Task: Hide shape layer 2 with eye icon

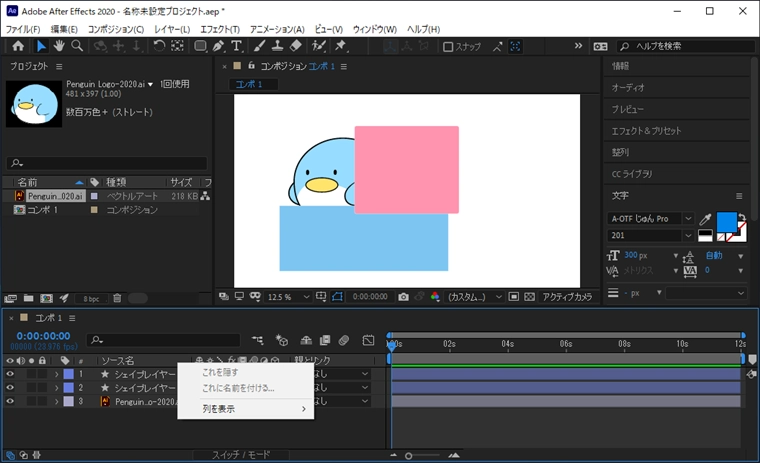Action: 10,387
